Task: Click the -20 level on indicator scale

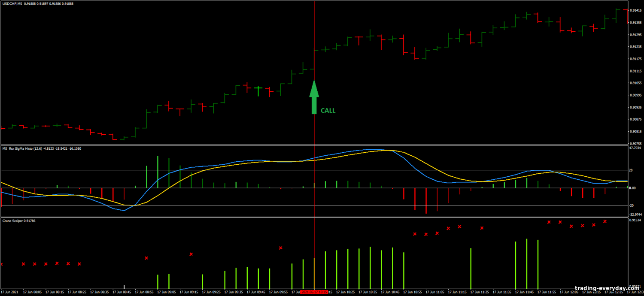Action: [x=632, y=205]
